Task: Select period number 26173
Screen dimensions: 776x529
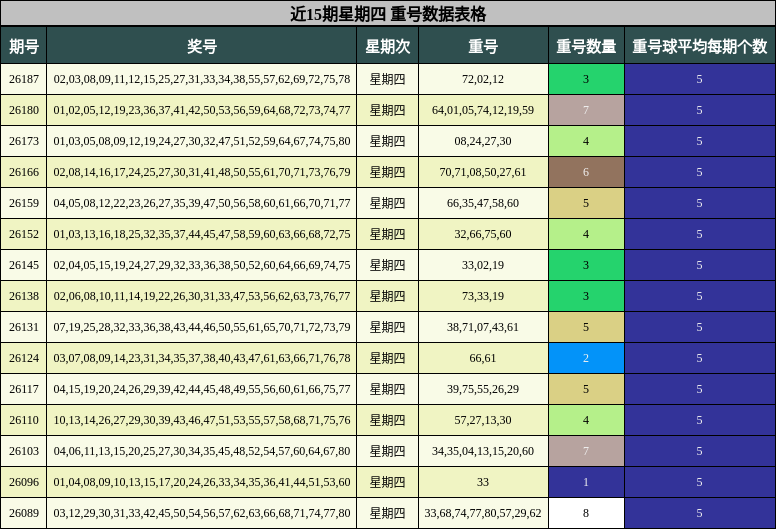Action: point(24,141)
